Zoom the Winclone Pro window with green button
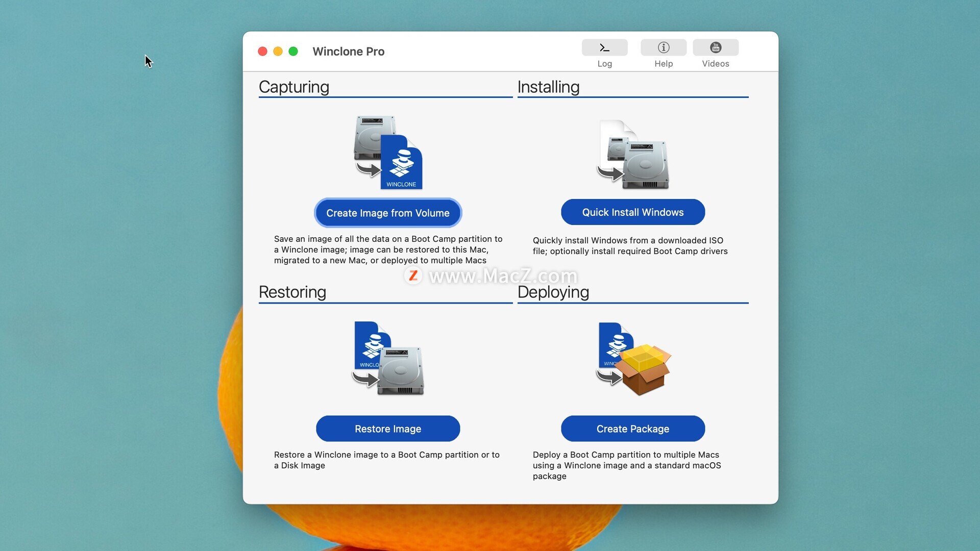The height and width of the screenshot is (551, 980). [x=293, y=52]
